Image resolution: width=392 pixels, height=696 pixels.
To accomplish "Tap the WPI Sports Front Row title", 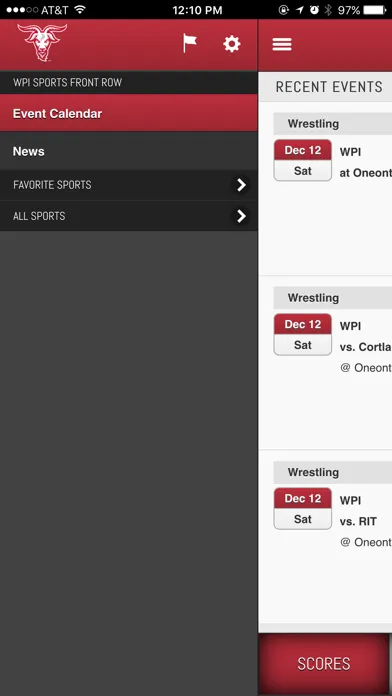I will click(67, 83).
